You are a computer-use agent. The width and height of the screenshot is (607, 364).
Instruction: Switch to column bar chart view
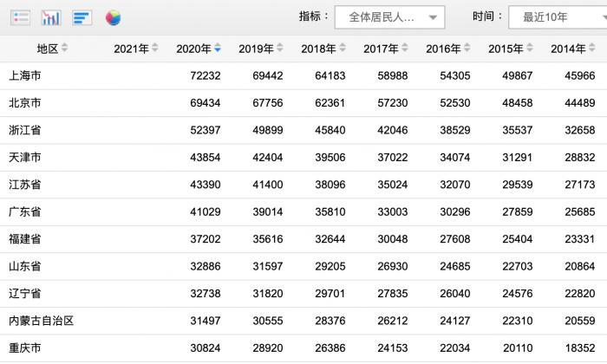point(51,18)
